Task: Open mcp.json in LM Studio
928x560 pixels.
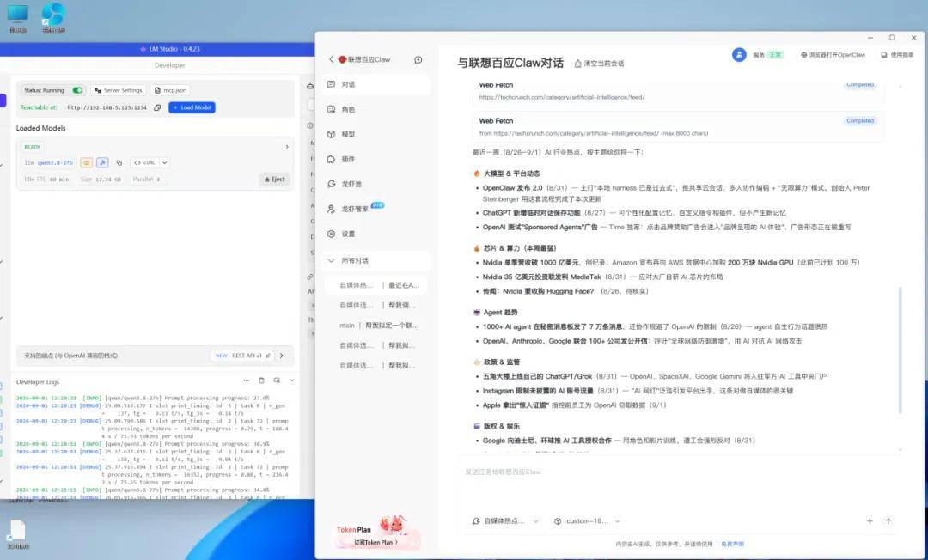Action: click(x=171, y=90)
